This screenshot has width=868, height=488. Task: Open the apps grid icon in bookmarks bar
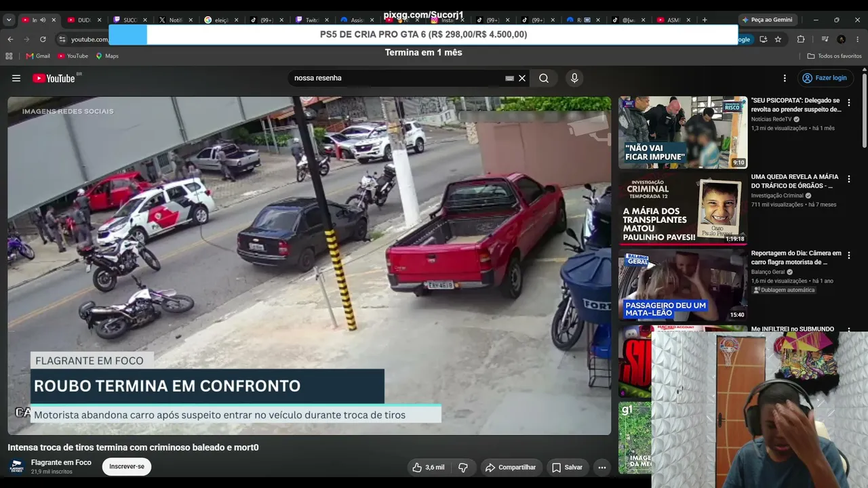tap(9, 56)
